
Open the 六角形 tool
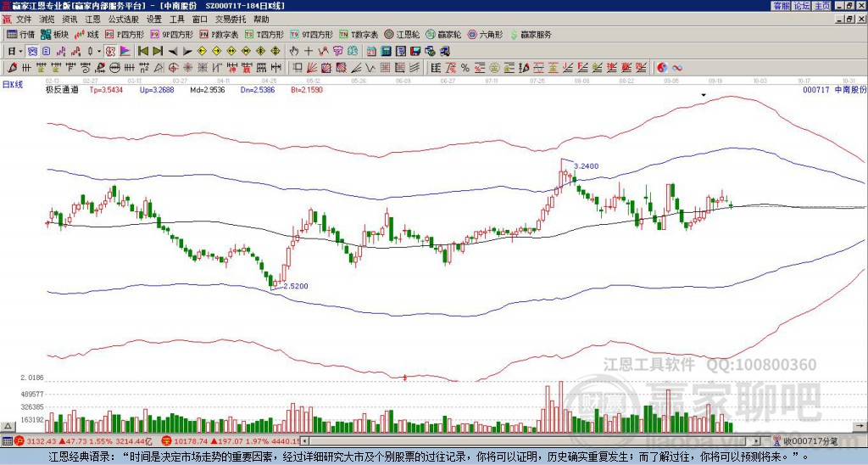(x=486, y=34)
